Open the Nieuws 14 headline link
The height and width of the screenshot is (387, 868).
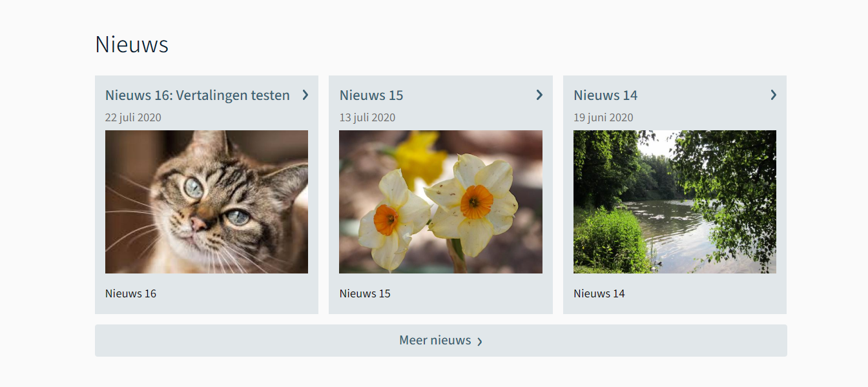point(605,95)
